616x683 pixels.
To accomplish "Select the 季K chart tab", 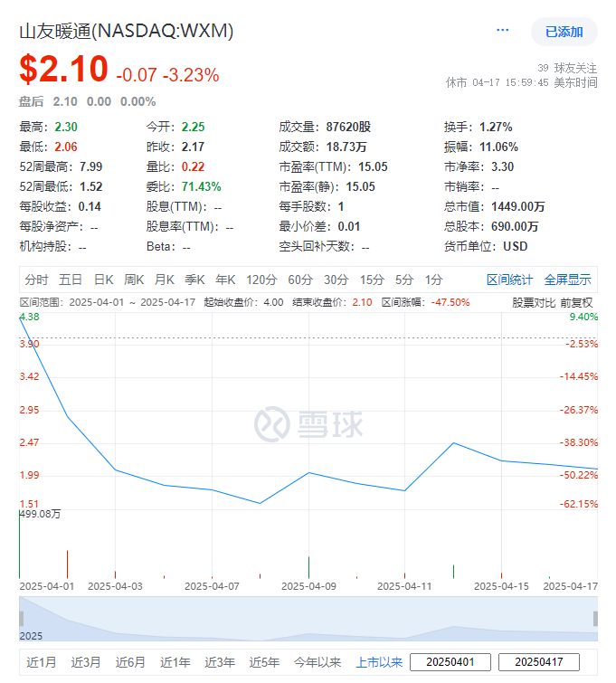I will (194, 280).
